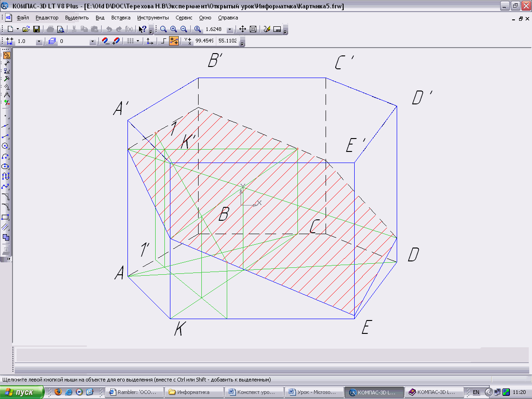Select the Rectangle drawing tool

6,217
